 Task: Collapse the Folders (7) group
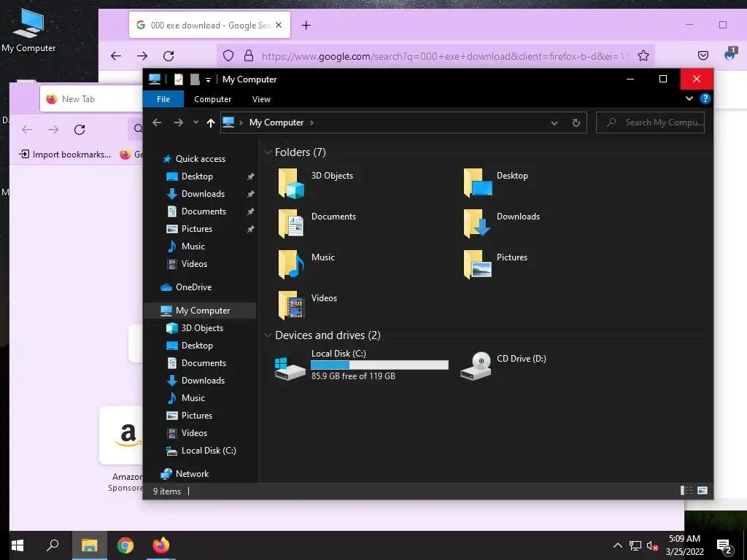tap(268, 152)
